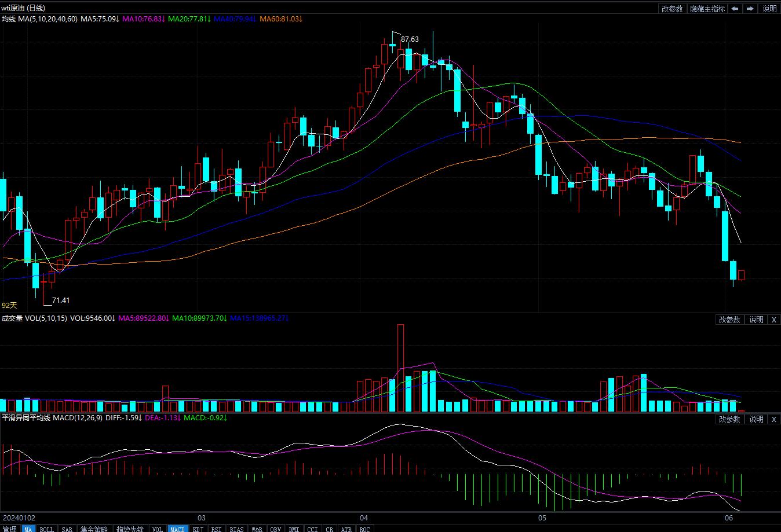Click the 均线 MA(5,10,20,40,60) label
The image size is (781, 532).
pyautogui.click(x=39, y=19)
